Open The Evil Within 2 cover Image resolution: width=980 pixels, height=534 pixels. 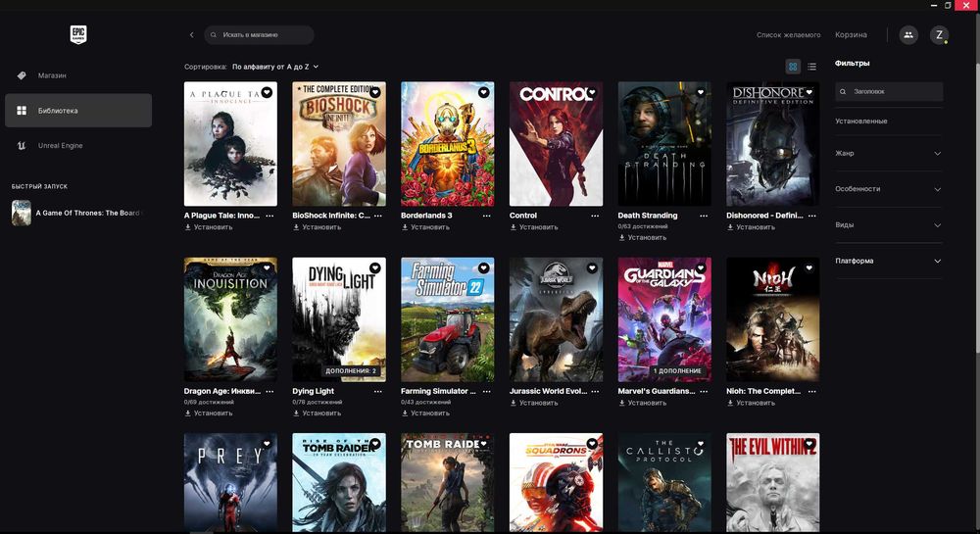(773, 483)
